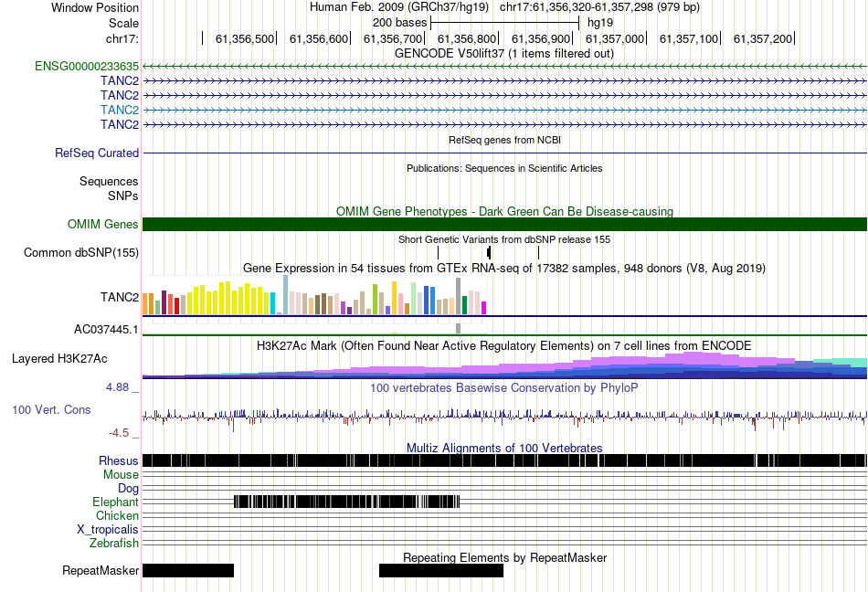Click the middle RepeatMasker black block
The width and height of the screenshot is (868, 592).
(x=441, y=570)
